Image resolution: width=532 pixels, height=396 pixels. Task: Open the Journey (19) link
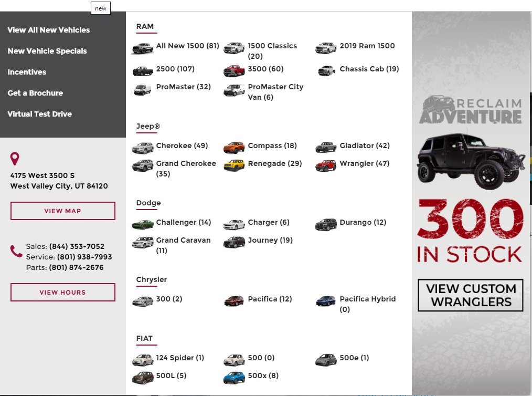(270, 241)
